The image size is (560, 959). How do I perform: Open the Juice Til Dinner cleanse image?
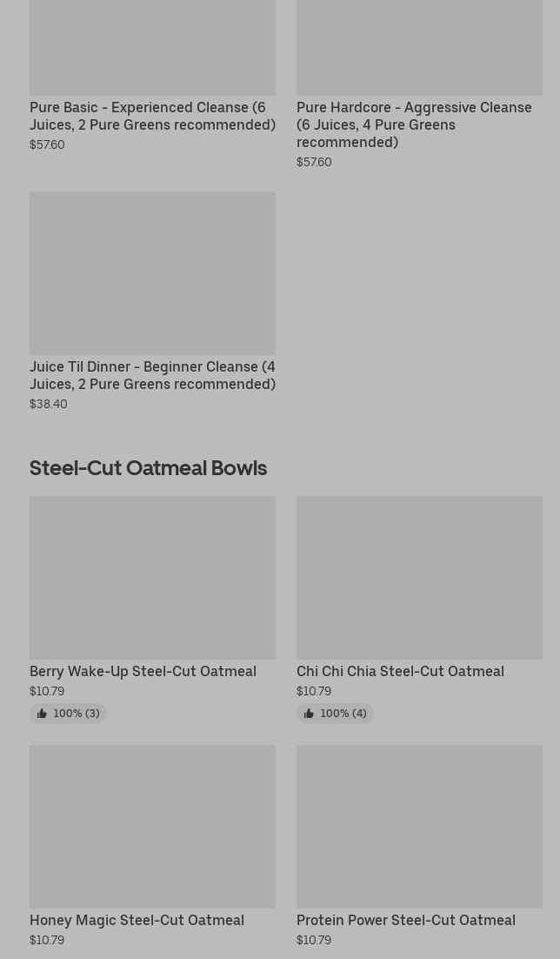click(x=152, y=272)
